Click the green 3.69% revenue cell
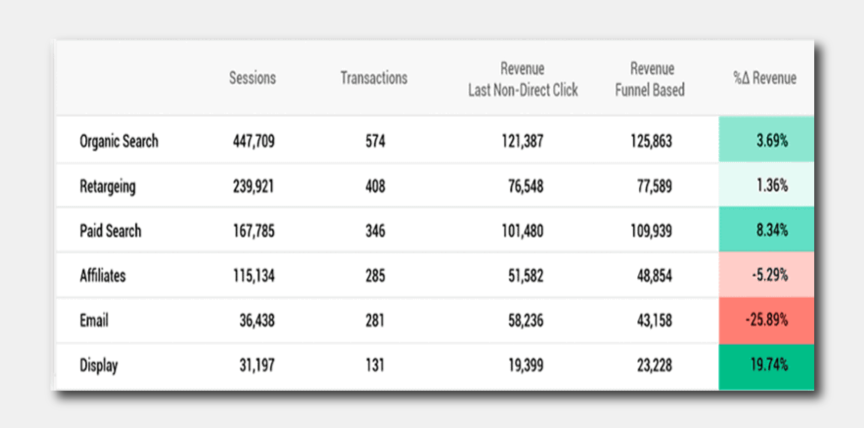Image resolution: width=864 pixels, height=428 pixels. point(766,139)
